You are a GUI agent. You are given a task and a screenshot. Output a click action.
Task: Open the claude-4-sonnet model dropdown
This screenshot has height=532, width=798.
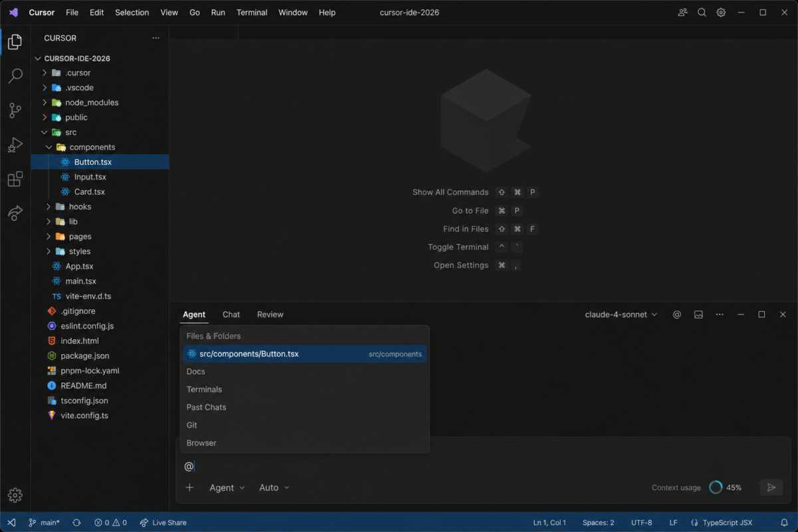[x=621, y=315]
